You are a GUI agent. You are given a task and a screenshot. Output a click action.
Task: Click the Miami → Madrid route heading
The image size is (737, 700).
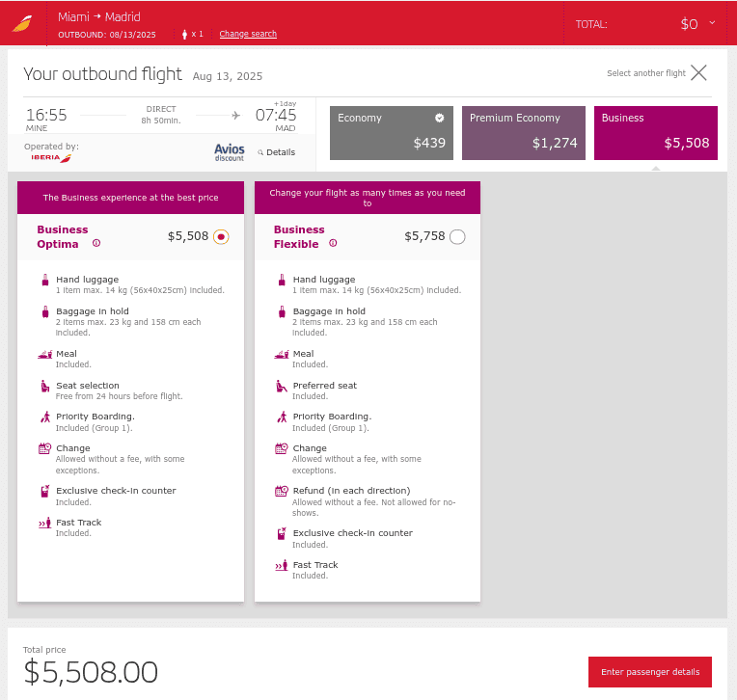[x=99, y=17]
